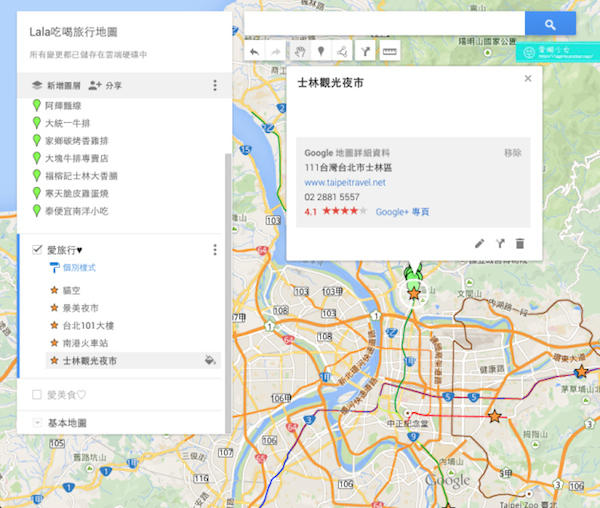The width and height of the screenshot is (600, 508).
Task: Select the draw line tool
Action: [x=342, y=50]
